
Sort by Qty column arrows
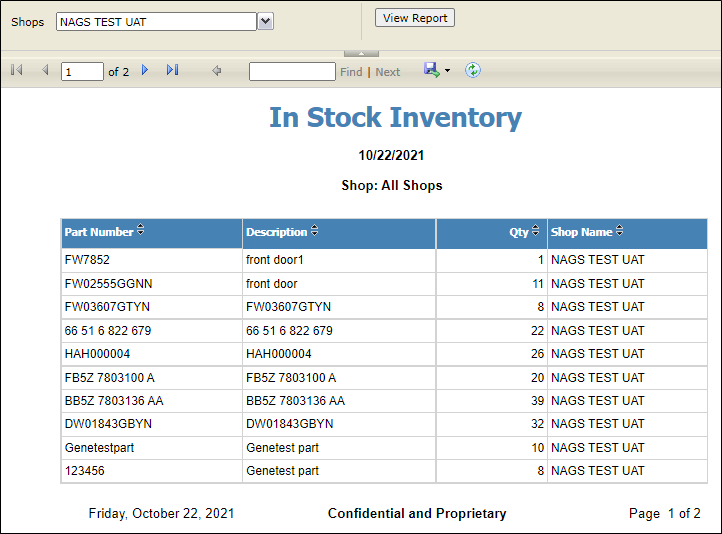click(536, 230)
